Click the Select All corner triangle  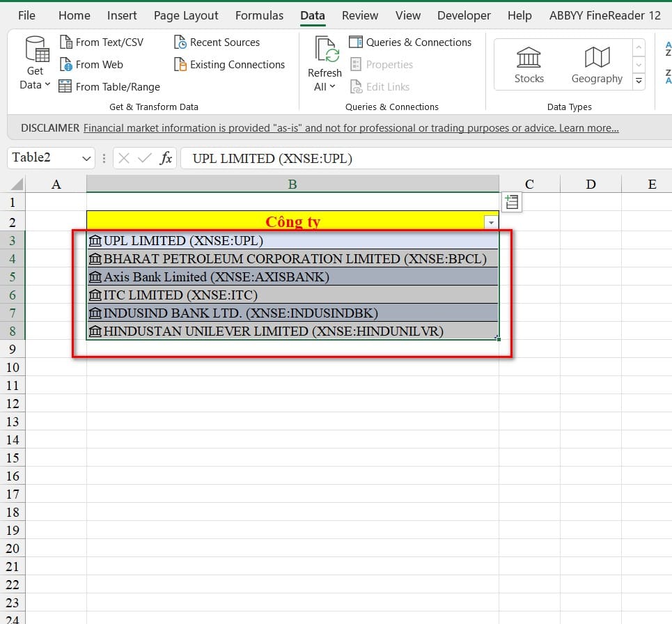click(17, 185)
